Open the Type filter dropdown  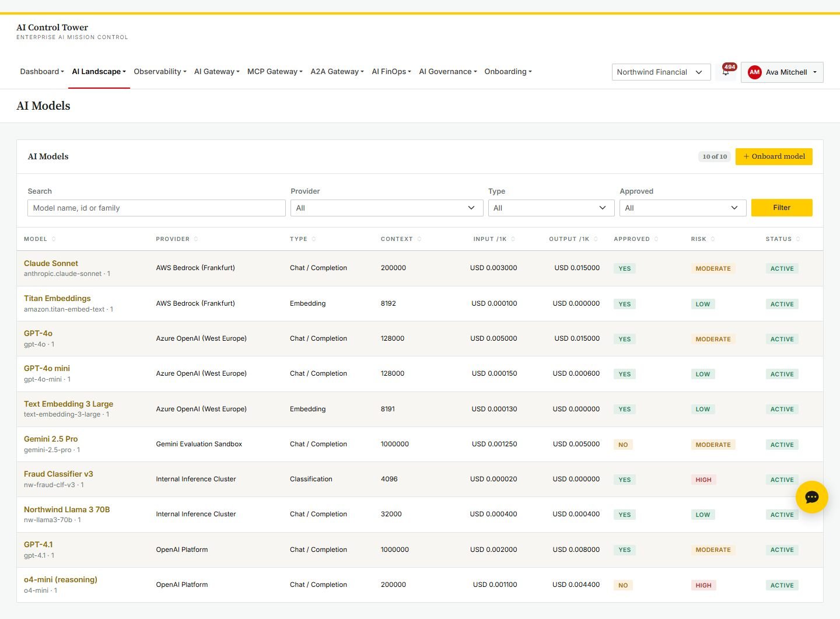(x=551, y=208)
